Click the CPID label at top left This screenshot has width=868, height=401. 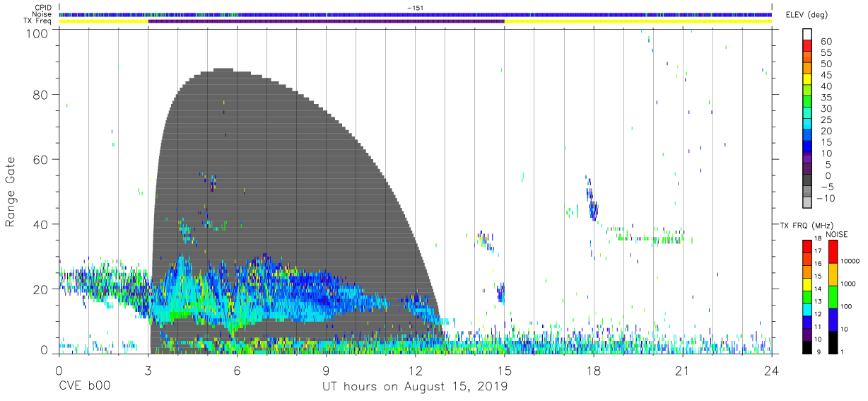click(44, 7)
